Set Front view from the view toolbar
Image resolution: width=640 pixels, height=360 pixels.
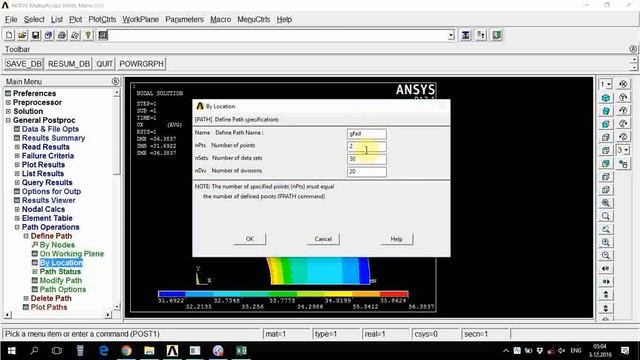click(606, 124)
